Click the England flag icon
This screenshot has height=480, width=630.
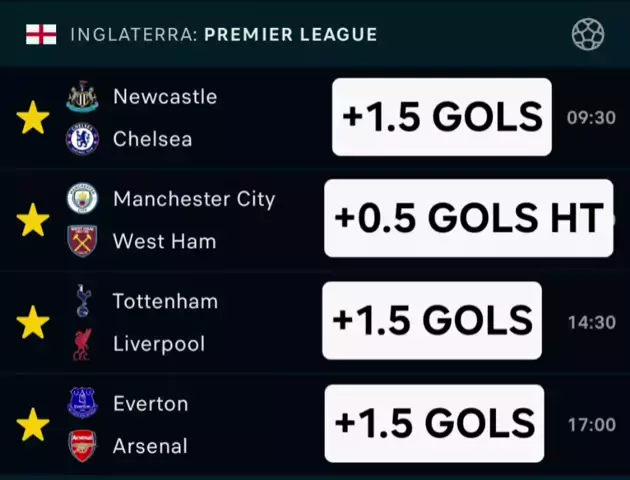click(41, 34)
